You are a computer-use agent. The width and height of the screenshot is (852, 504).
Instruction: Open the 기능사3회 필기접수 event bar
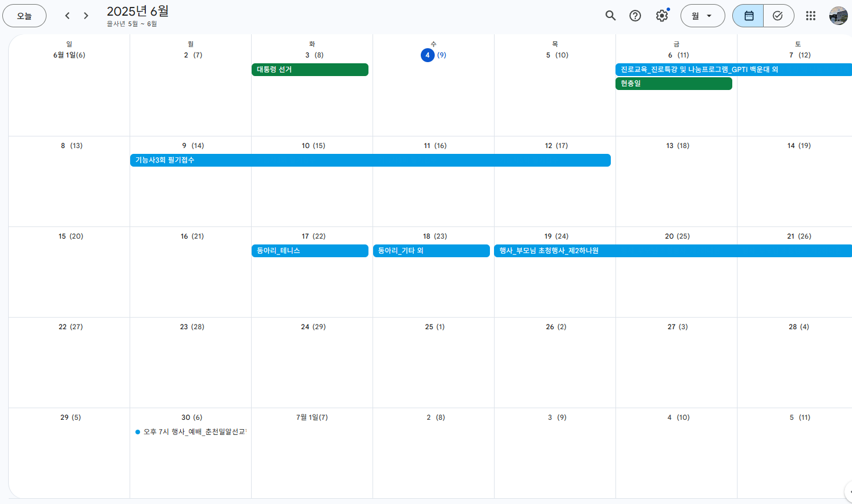tap(370, 160)
